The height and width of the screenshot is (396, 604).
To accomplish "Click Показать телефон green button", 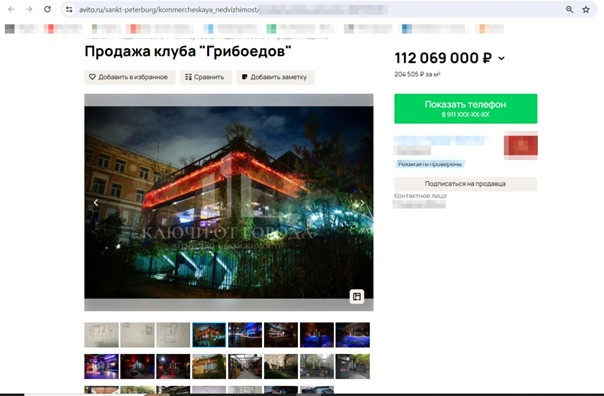I will pos(465,109).
